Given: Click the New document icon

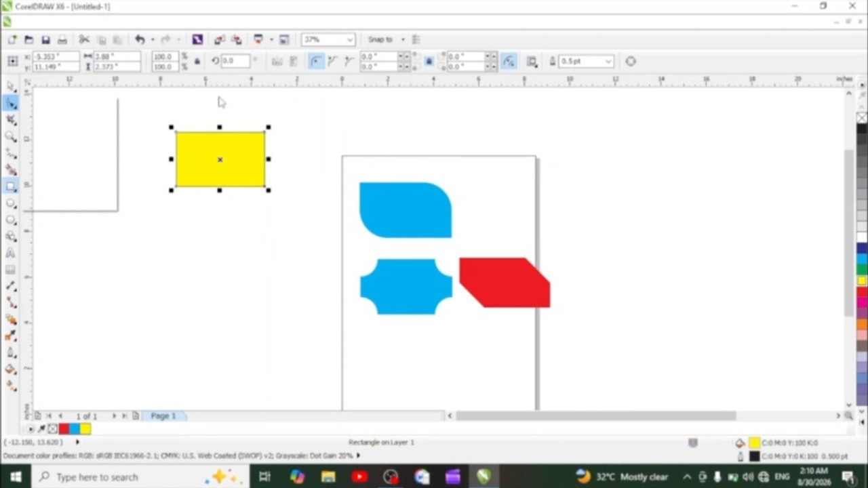Looking at the screenshot, I should pyautogui.click(x=12, y=40).
